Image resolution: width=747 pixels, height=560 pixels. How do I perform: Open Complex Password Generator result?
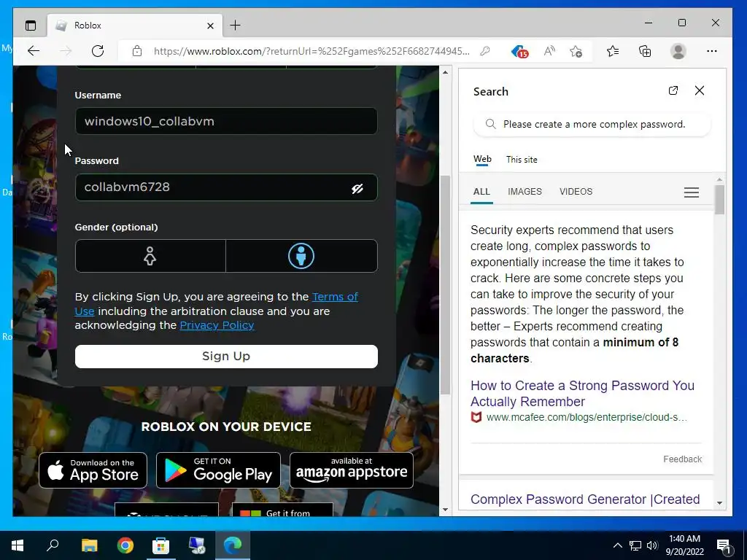pyautogui.click(x=585, y=499)
